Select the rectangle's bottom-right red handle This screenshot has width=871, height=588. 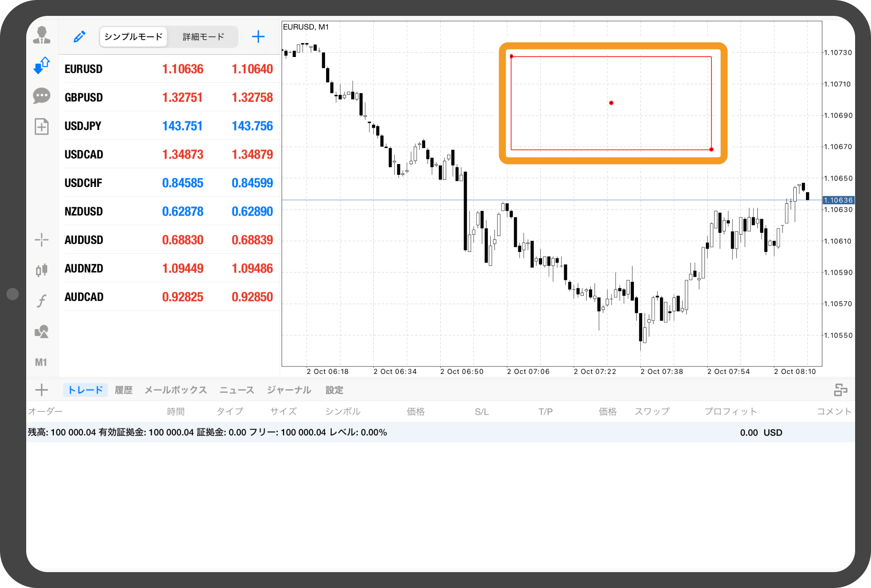711,150
